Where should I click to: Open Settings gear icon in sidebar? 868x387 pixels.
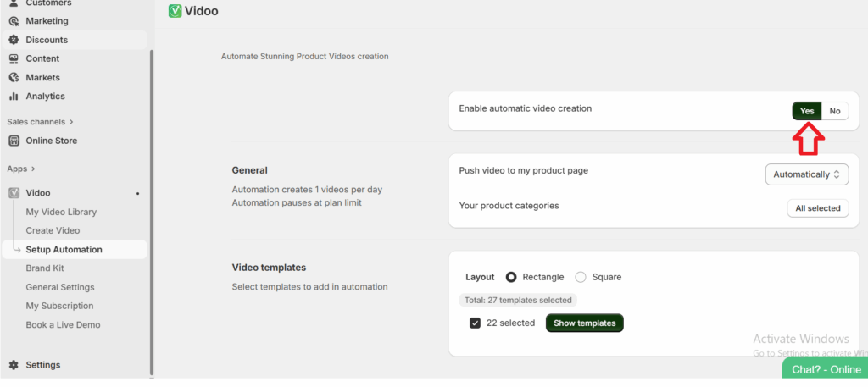pos(14,365)
